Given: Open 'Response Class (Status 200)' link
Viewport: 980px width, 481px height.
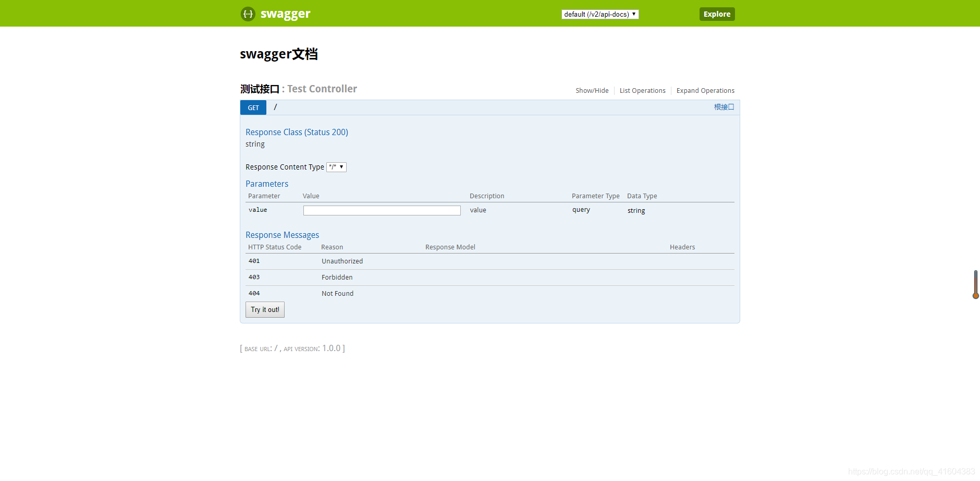Looking at the screenshot, I should pyautogui.click(x=297, y=132).
